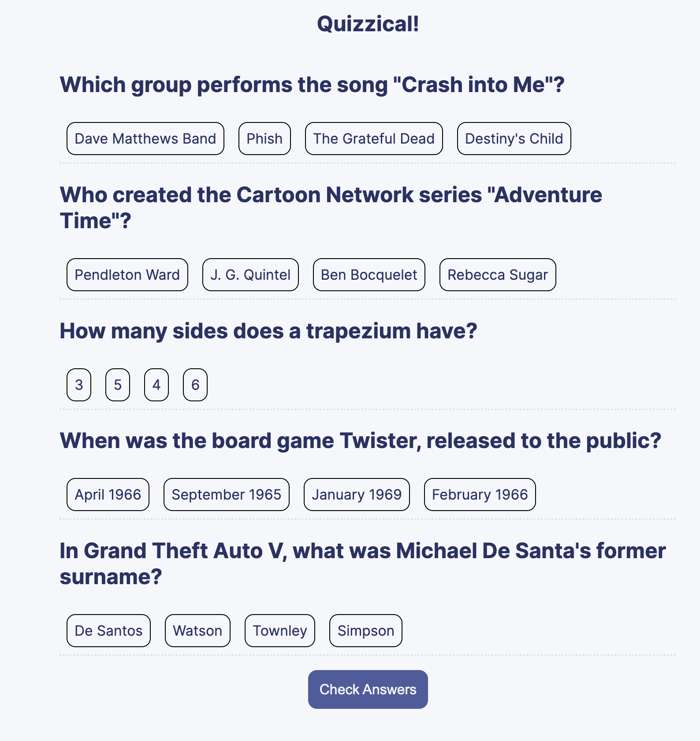Pick Ben Bocquelet as the answer
The width and height of the screenshot is (700, 741).
point(369,275)
